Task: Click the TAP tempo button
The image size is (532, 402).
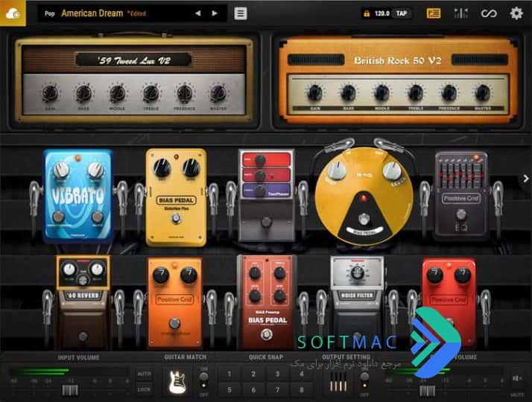Action: click(402, 13)
